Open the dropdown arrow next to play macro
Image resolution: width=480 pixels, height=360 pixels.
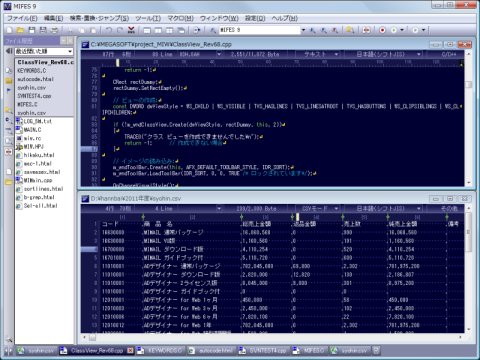pyautogui.click(x=402, y=30)
